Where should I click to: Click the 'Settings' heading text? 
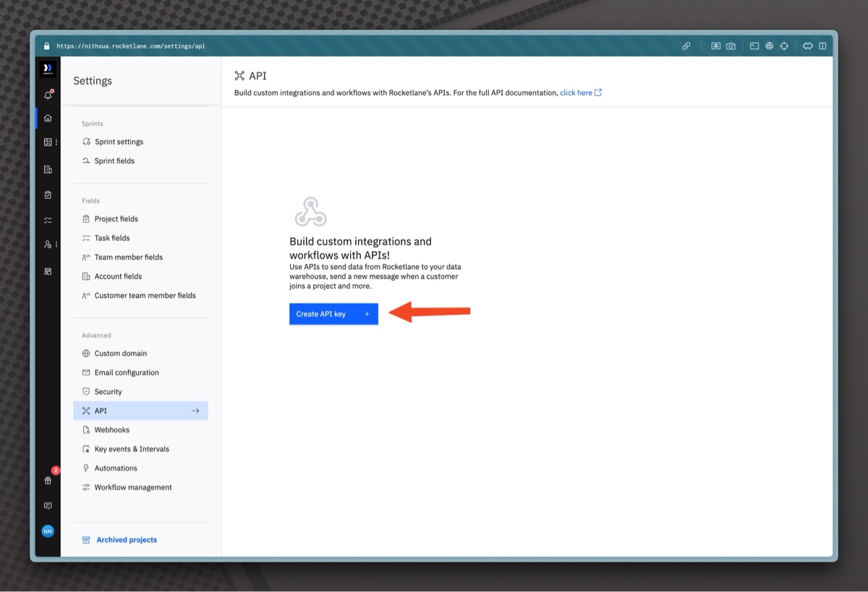pyautogui.click(x=93, y=81)
